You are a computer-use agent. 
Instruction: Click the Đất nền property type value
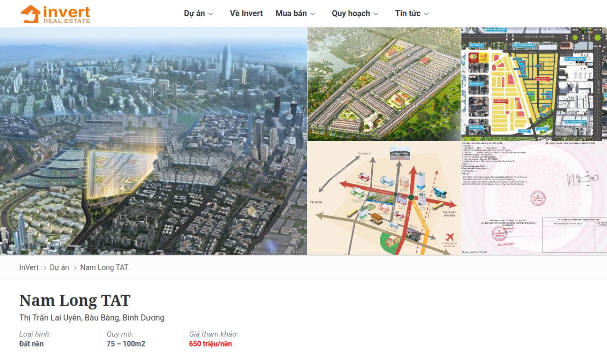pos(31,344)
